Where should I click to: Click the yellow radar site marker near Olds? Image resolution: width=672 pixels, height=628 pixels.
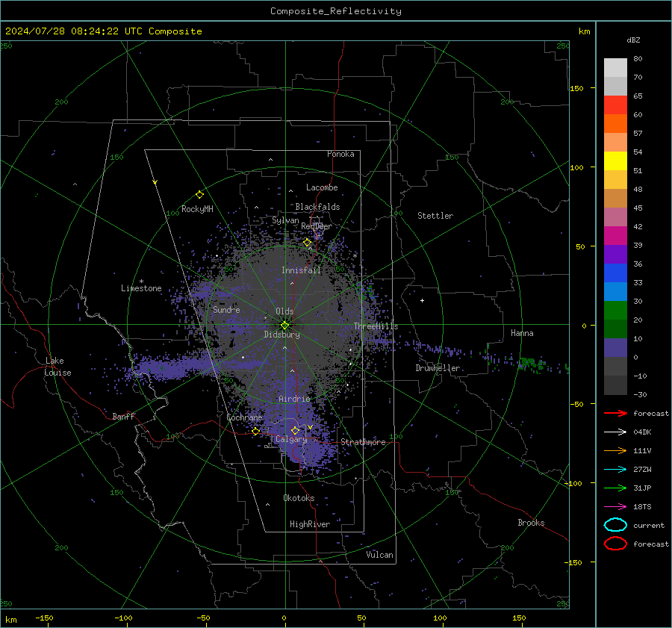pyautogui.click(x=285, y=326)
